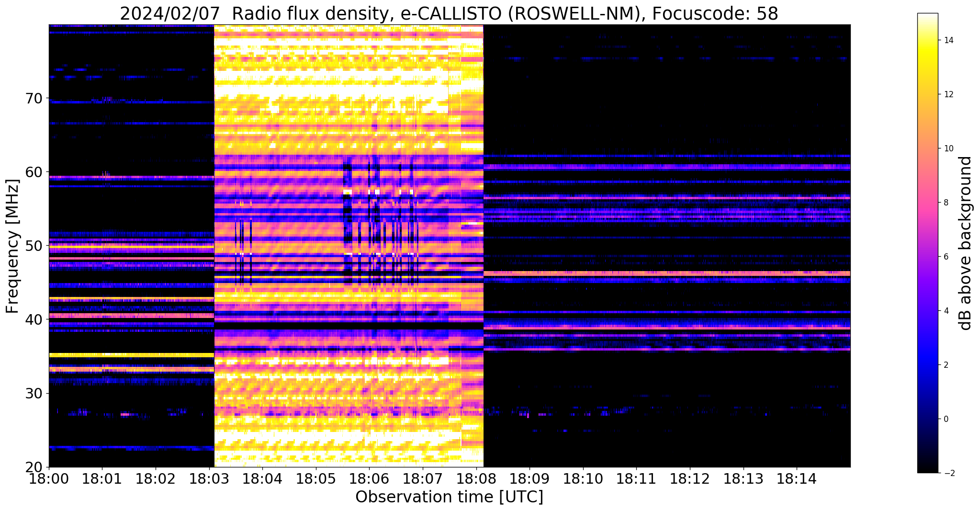Click the colorbar tick label 14
The width and height of the screenshot is (980, 511).
[x=948, y=40]
